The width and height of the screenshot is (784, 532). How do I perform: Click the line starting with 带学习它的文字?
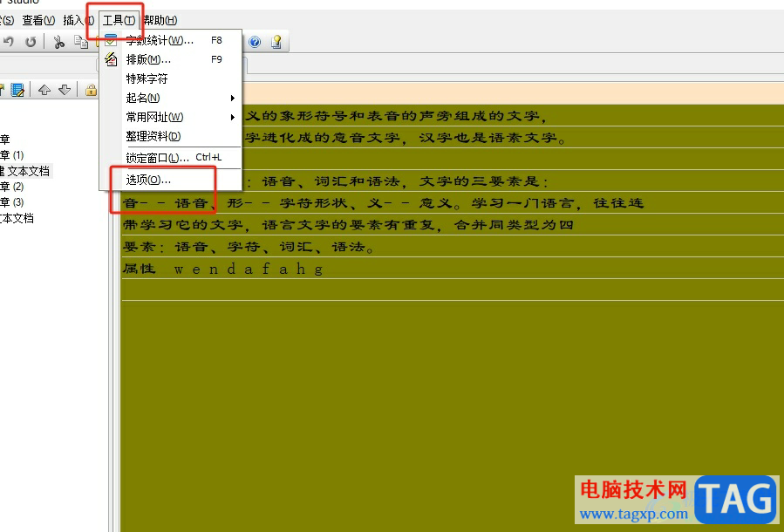(x=348, y=224)
